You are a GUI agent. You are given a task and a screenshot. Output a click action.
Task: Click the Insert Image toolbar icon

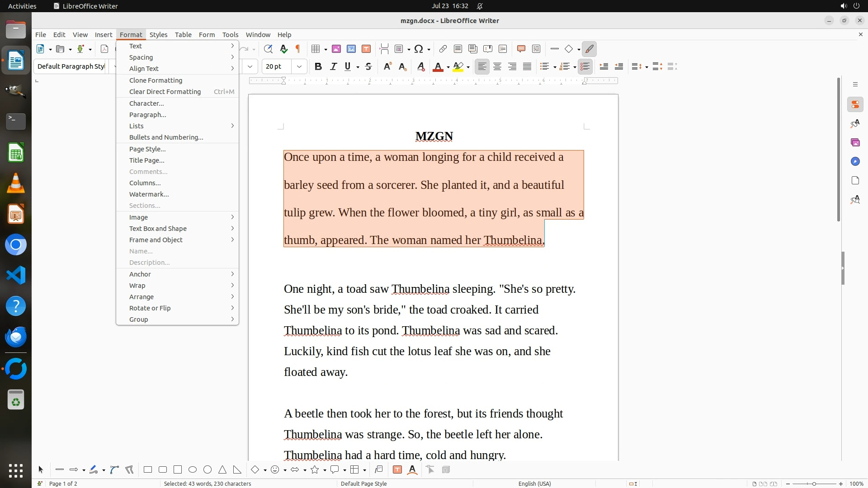click(x=336, y=49)
